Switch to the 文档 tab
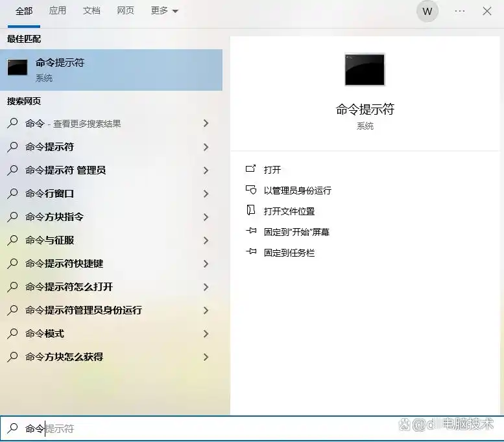 click(x=91, y=11)
